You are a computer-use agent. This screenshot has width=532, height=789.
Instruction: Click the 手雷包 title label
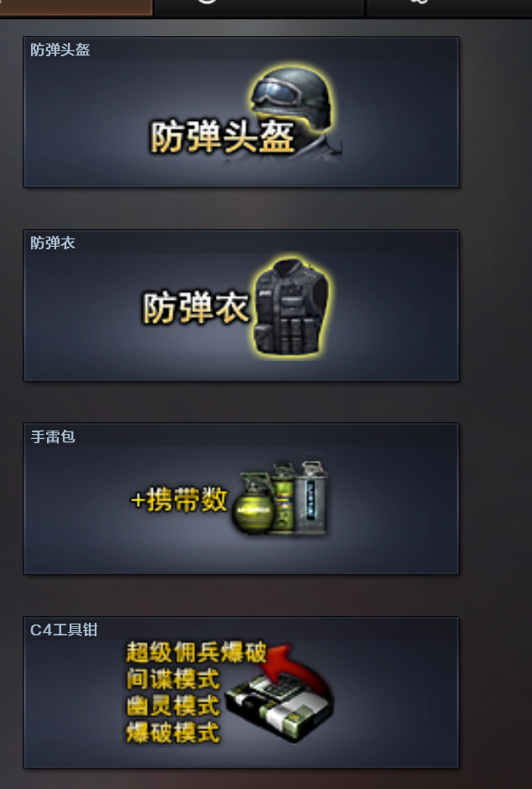tap(52, 436)
